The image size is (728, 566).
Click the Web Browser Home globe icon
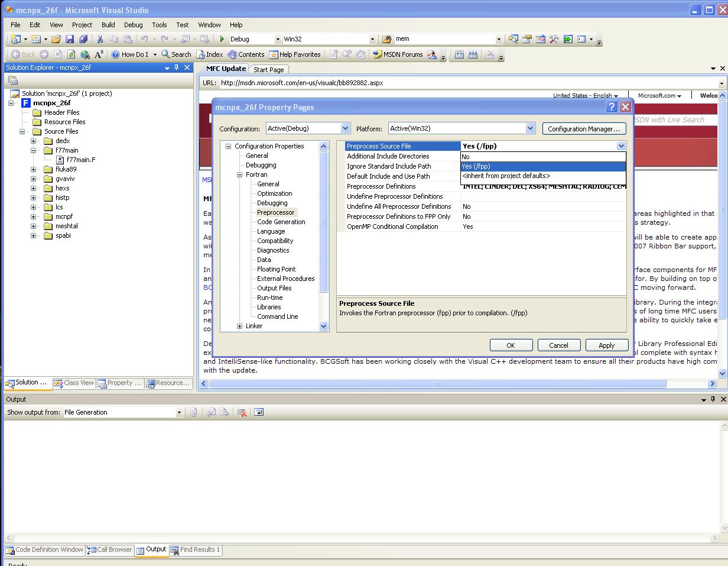pos(85,54)
